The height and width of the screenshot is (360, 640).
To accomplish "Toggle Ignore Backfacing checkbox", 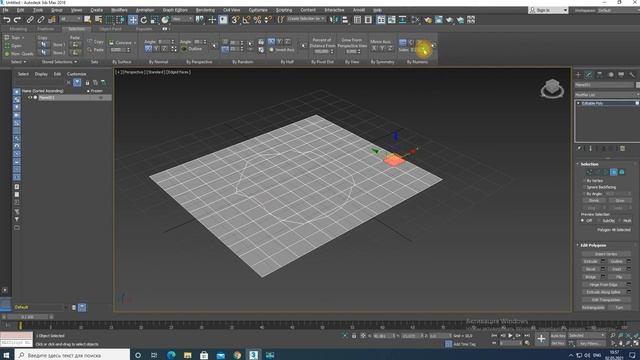I will pyautogui.click(x=584, y=187).
